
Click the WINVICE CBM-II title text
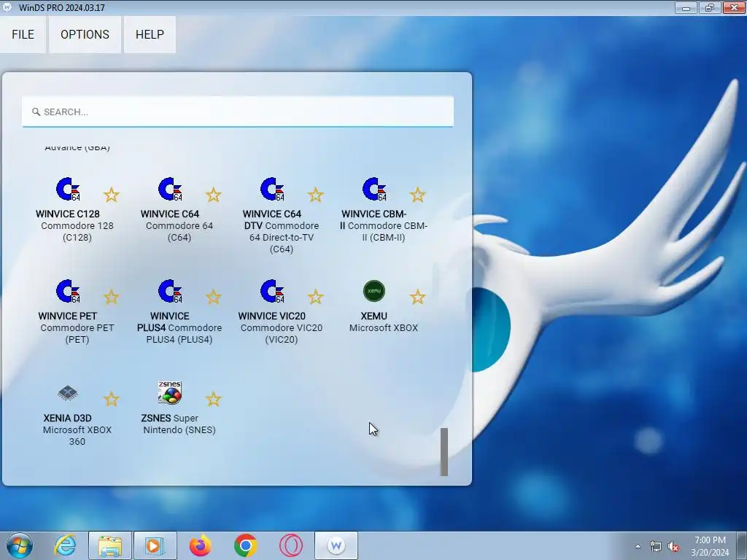coord(373,219)
